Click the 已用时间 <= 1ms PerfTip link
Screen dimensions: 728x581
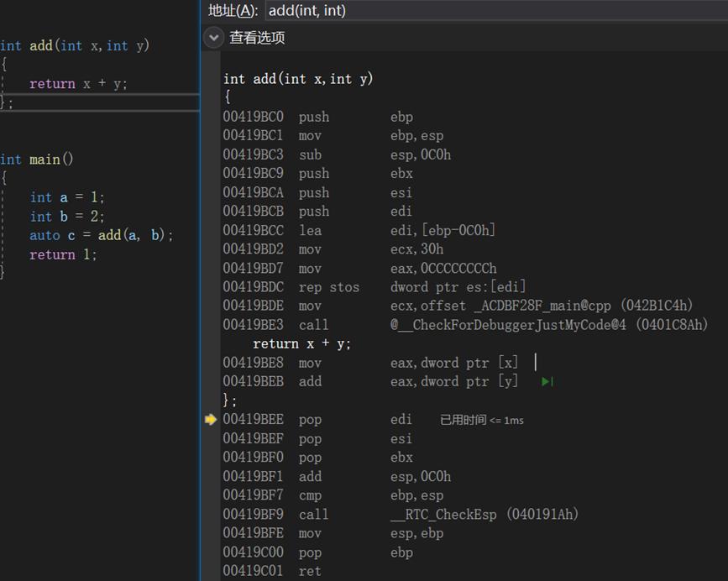point(482,420)
